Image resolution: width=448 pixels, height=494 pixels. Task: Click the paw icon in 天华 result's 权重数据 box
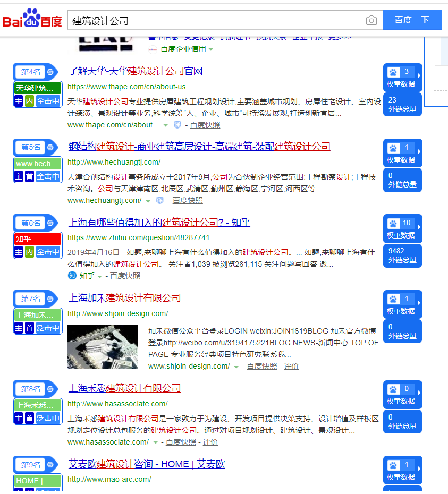coord(393,72)
